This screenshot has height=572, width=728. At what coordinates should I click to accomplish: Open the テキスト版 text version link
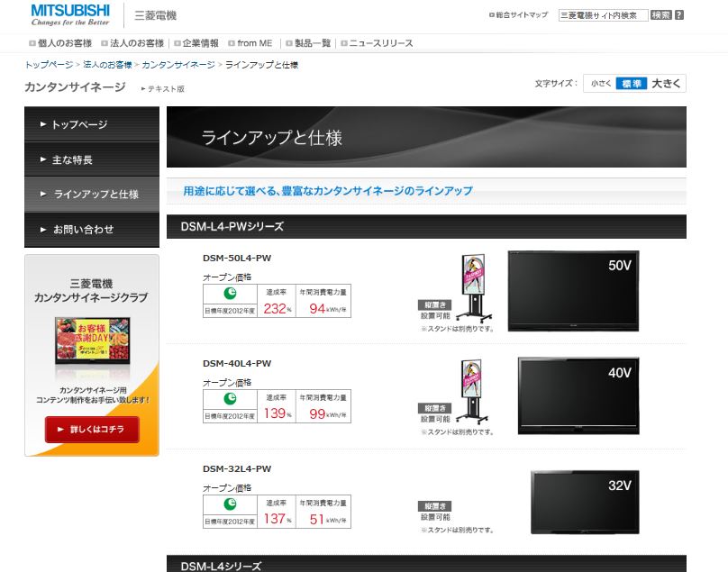tap(163, 88)
